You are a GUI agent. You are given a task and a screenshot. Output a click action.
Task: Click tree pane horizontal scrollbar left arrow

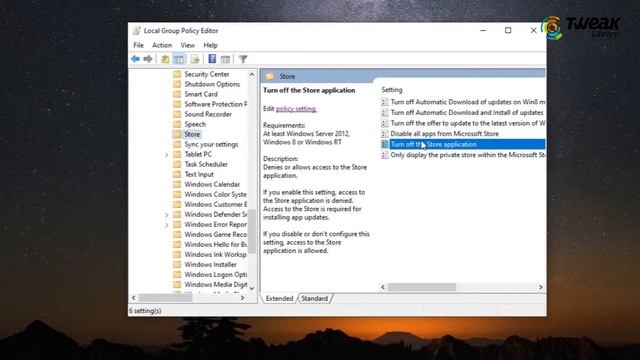(x=133, y=298)
